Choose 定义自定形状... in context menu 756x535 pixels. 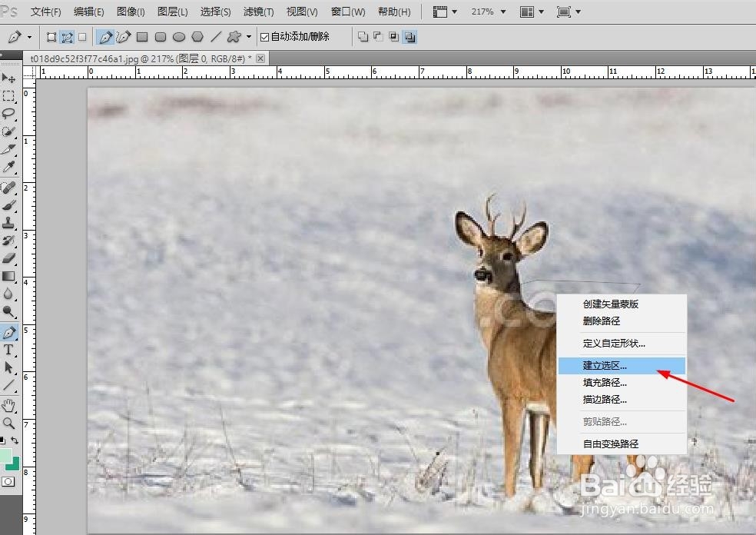tap(622, 344)
